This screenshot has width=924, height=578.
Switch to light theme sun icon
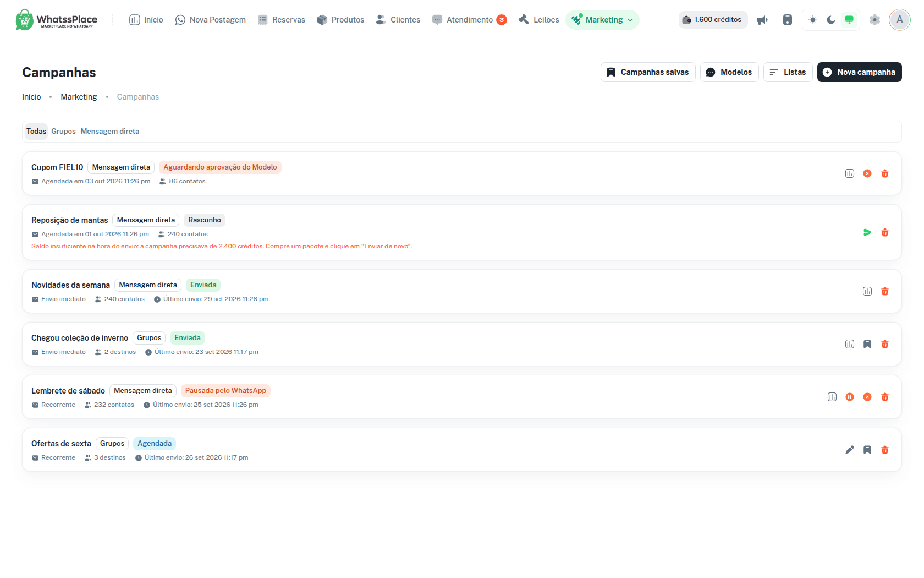click(x=813, y=20)
